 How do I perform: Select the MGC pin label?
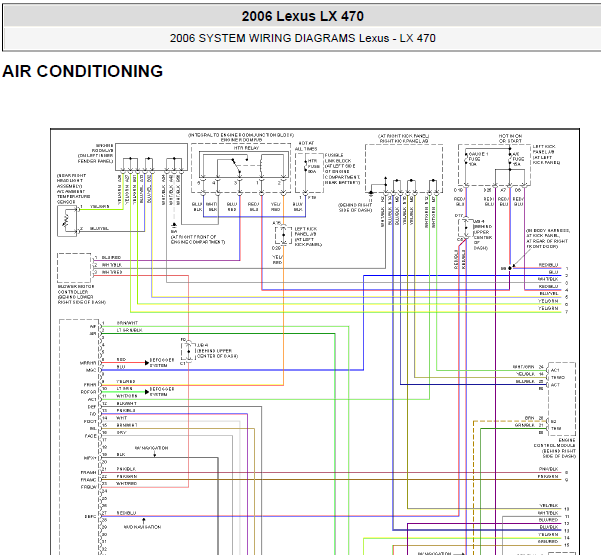click(x=91, y=370)
